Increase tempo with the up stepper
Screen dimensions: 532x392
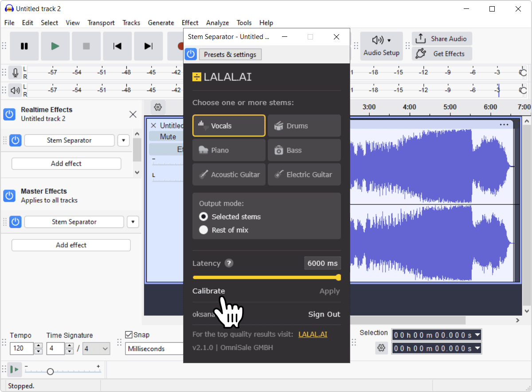39,345
